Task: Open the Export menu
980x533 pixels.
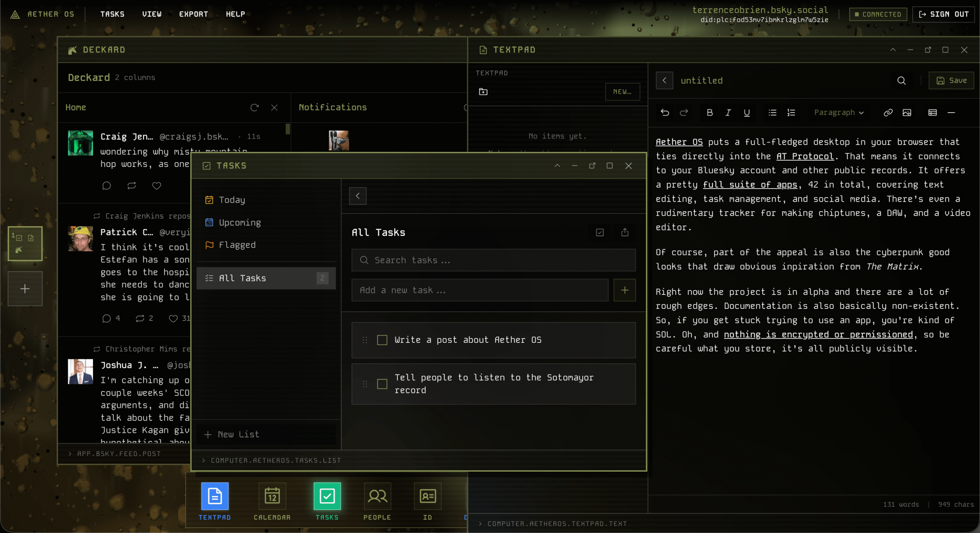Action: [193, 14]
